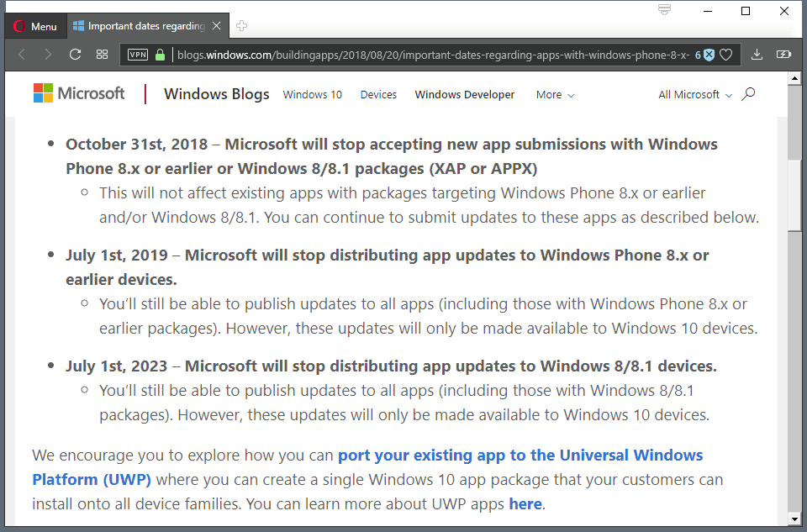The image size is (807, 532).
Task: Select the Windows Developer nav item
Action: tap(464, 94)
